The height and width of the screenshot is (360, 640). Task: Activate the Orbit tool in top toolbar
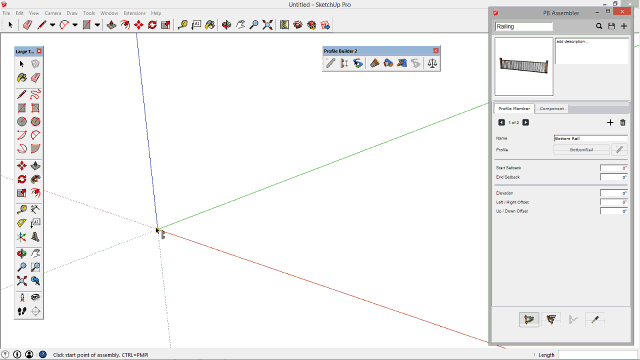pyautogui.click(x=227, y=25)
